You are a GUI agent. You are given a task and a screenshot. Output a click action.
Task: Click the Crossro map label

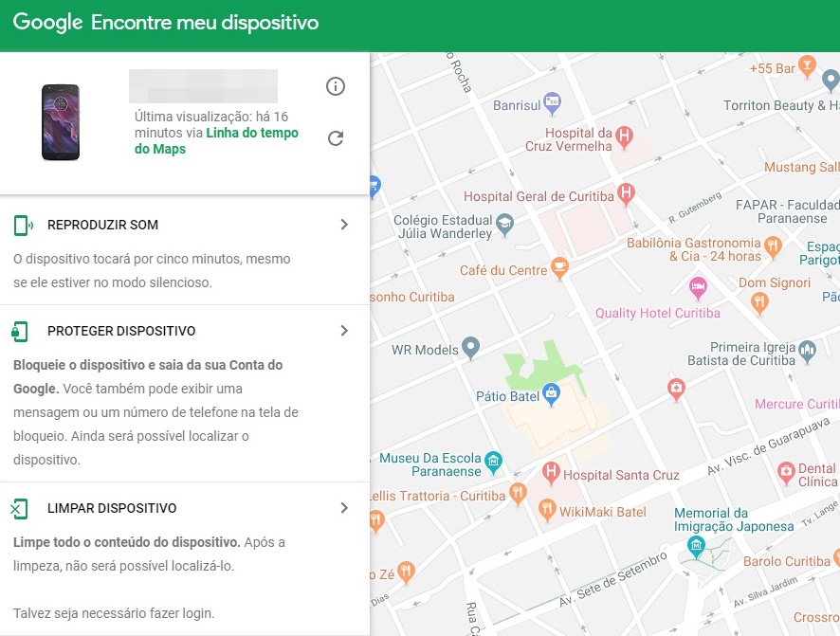tap(816, 617)
